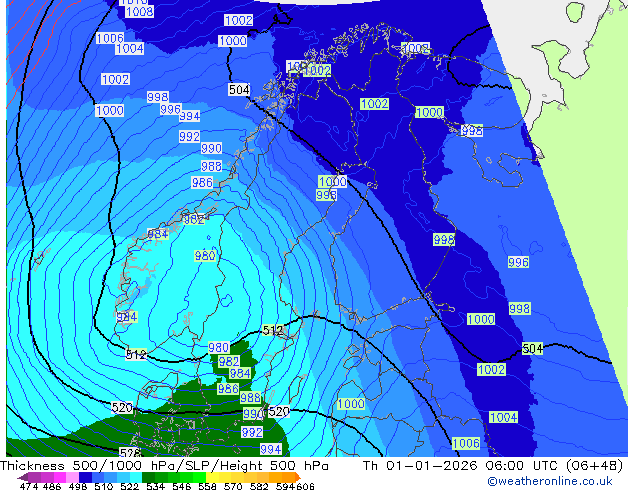Click the yellow legend swatch above 558
The width and height of the screenshot is (634, 490).
coord(212,477)
